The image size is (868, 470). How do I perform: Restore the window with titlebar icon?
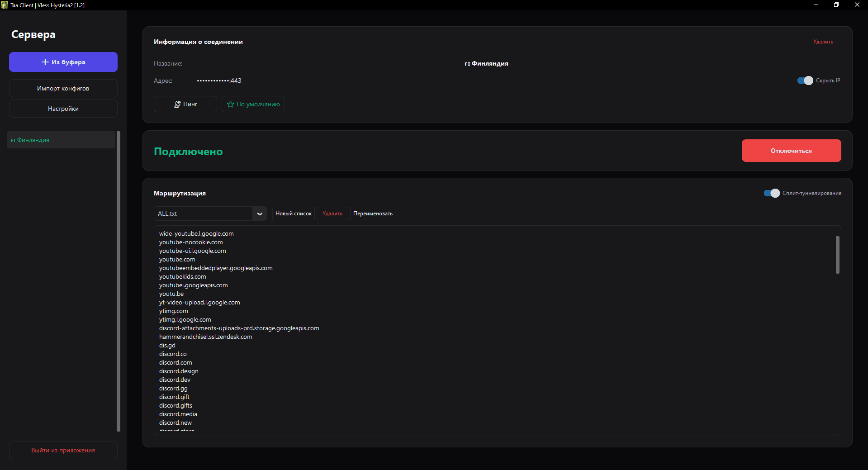tap(836, 5)
